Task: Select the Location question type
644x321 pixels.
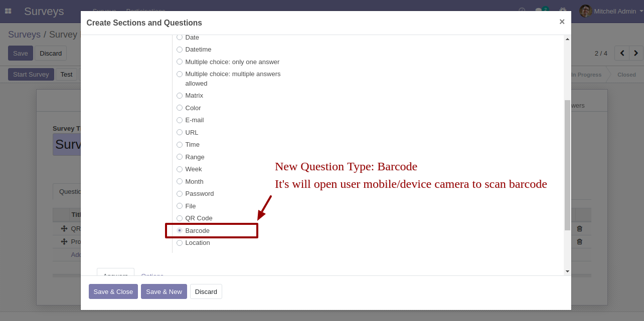Action: [180, 243]
